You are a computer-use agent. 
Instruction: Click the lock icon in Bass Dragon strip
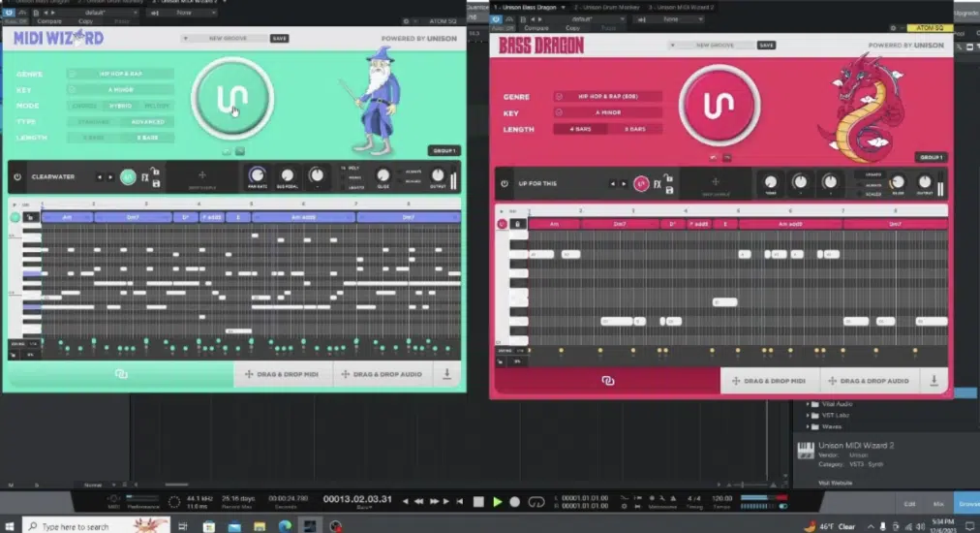[x=669, y=178]
